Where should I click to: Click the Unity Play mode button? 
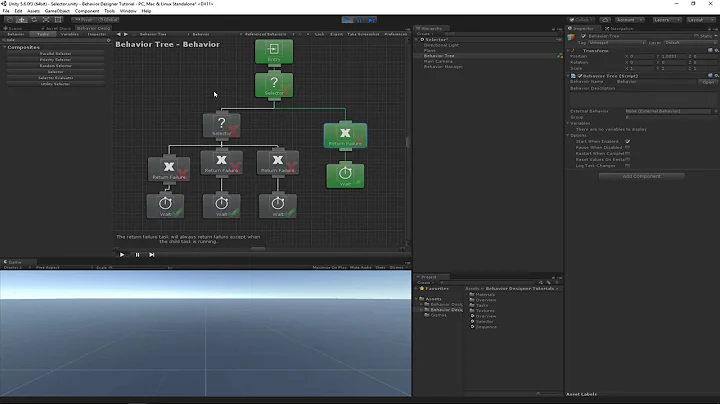point(348,20)
